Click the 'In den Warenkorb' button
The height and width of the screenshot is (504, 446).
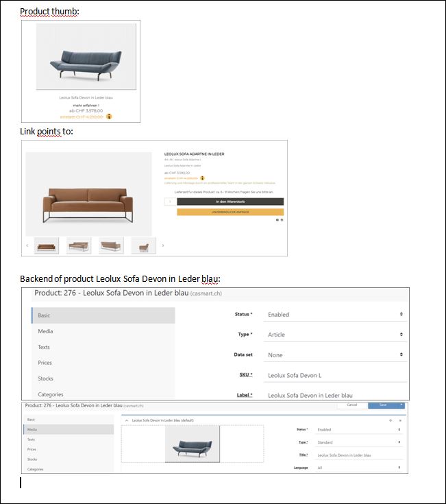point(230,202)
